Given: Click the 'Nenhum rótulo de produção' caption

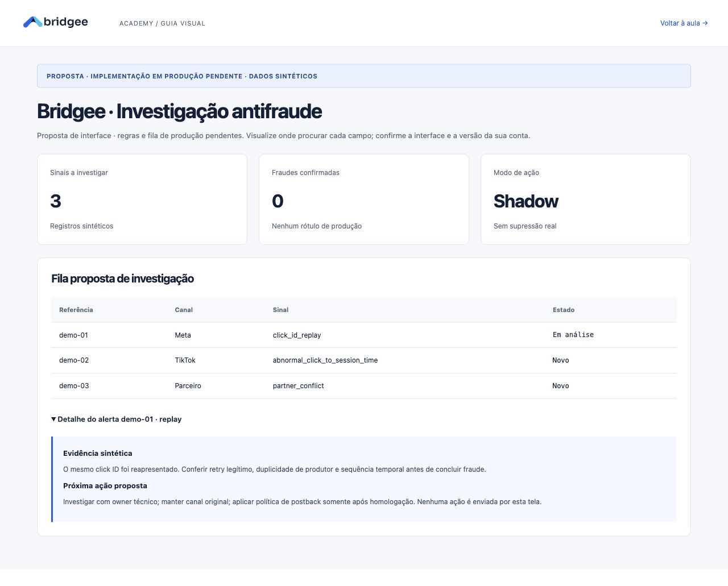Looking at the screenshot, I should click(x=317, y=226).
